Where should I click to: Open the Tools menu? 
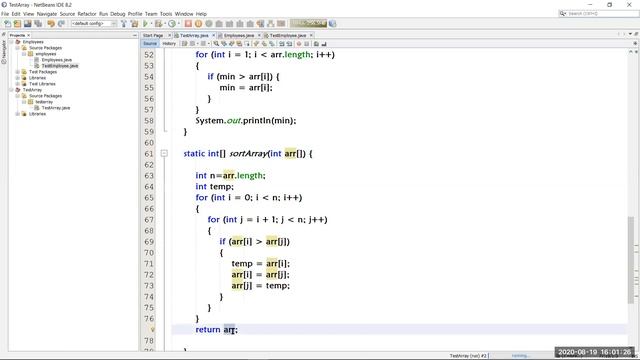[166, 14]
